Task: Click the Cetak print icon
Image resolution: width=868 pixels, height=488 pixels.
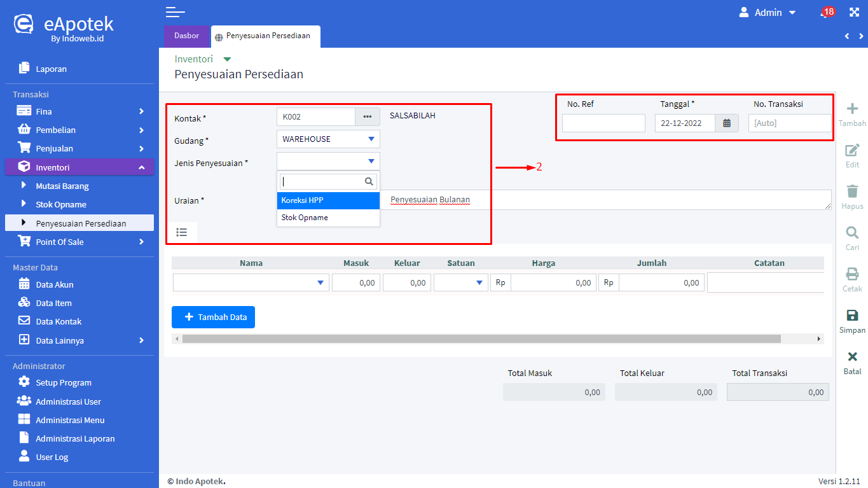Action: 852,274
